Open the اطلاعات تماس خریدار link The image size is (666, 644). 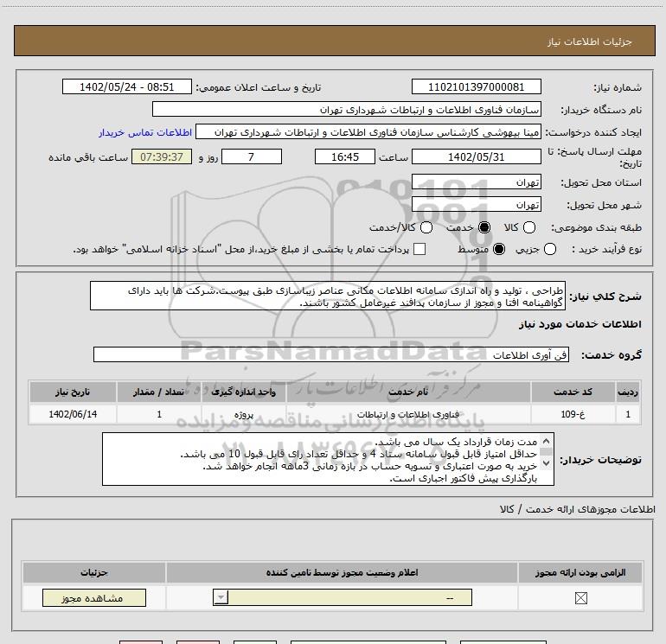coord(145,132)
